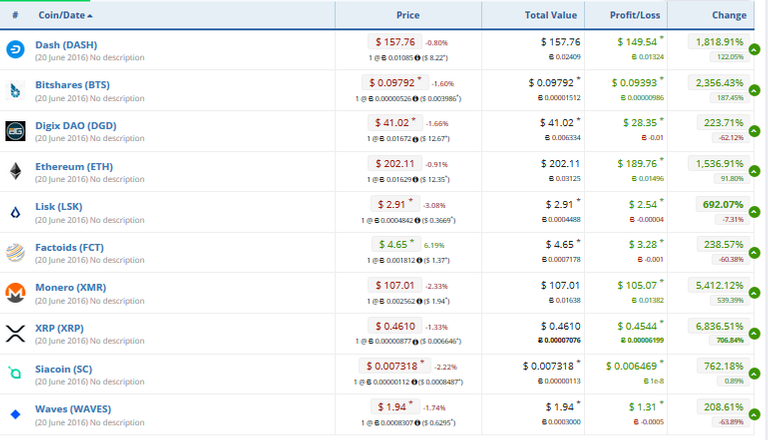Viewport: 768px width, 440px height.
Task: Open the Siacoin (SC) coin link
Action: tap(64, 369)
